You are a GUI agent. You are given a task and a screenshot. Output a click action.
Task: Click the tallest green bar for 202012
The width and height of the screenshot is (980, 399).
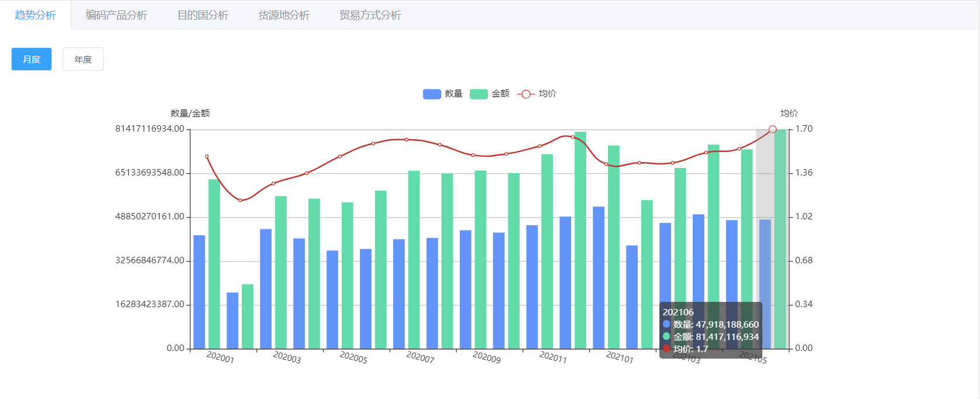pyautogui.click(x=580, y=240)
